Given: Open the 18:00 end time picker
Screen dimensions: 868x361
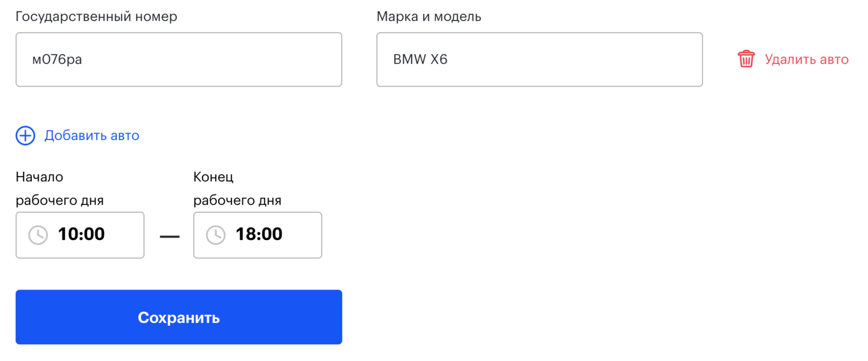Looking at the screenshot, I should click(258, 235).
